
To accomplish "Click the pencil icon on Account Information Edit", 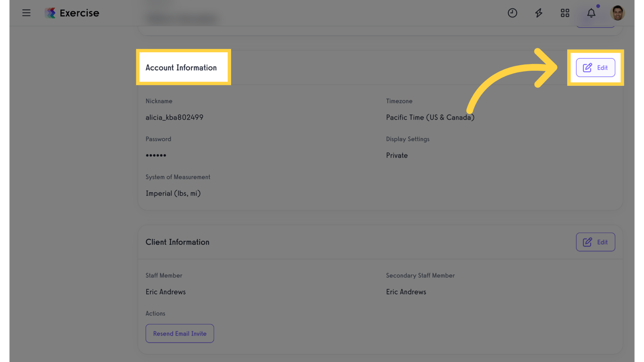I will tap(587, 67).
